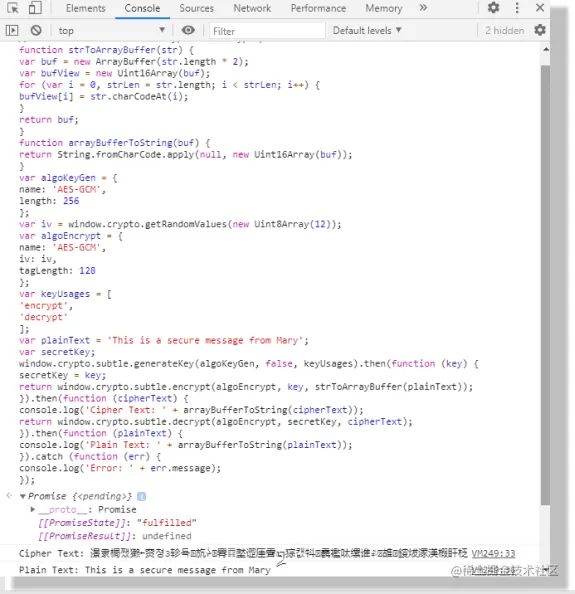The height and width of the screenshot is (594, 575).
Task: Click the vertical console scrollbar thumb
Action: (545, 285)
